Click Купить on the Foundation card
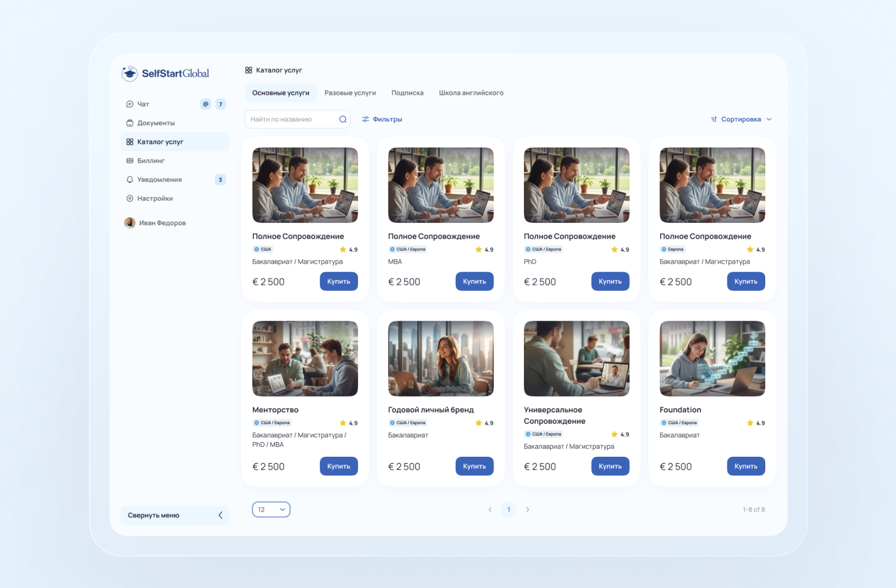Viewport: 896px width, 588px height. point(746,466)
